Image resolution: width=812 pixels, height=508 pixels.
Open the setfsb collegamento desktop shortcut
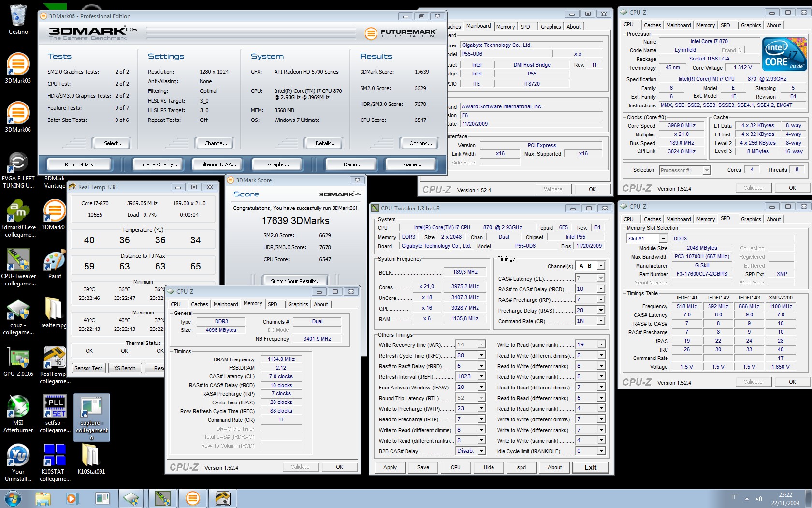pyautogui.click(x=55, y=414)
